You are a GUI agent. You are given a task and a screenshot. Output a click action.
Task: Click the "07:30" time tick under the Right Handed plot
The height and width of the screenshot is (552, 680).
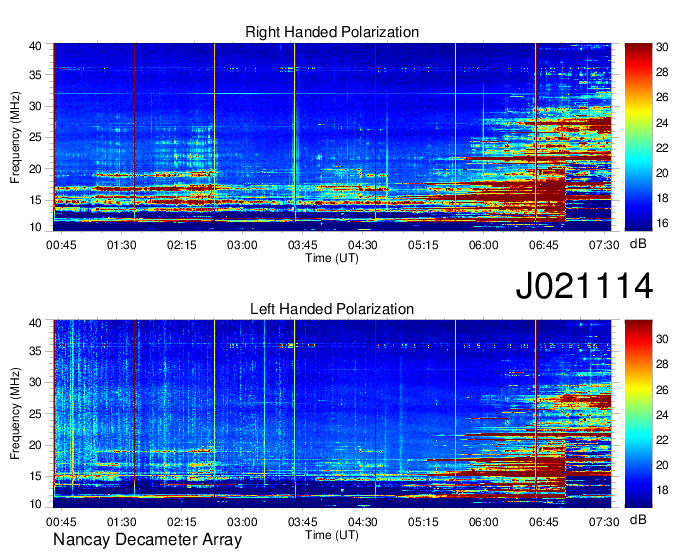pos(604,245)
